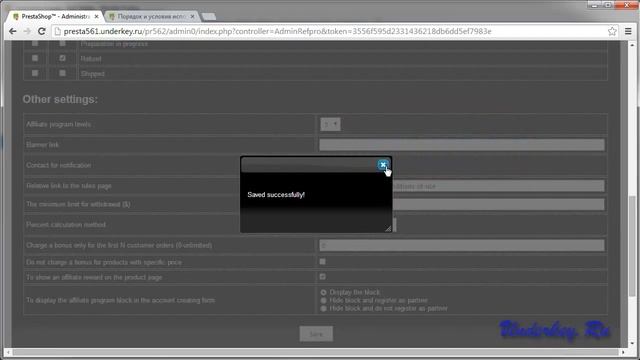Click the Banner link input field
The image size is (640, 360).
pos(462,144)
